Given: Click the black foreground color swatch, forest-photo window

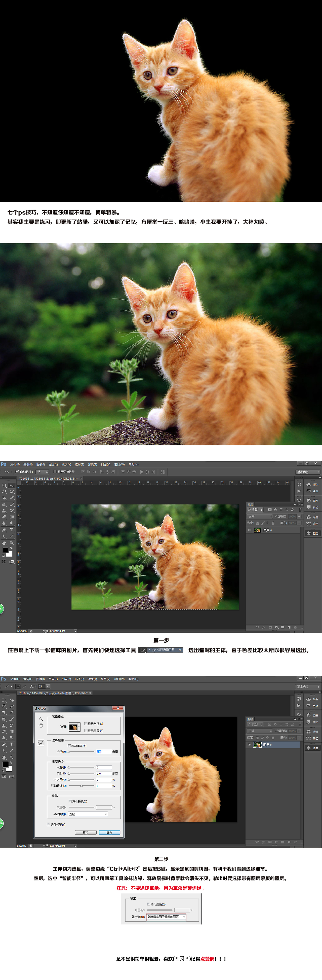Looking at the screenshot, I should (5, 550).
